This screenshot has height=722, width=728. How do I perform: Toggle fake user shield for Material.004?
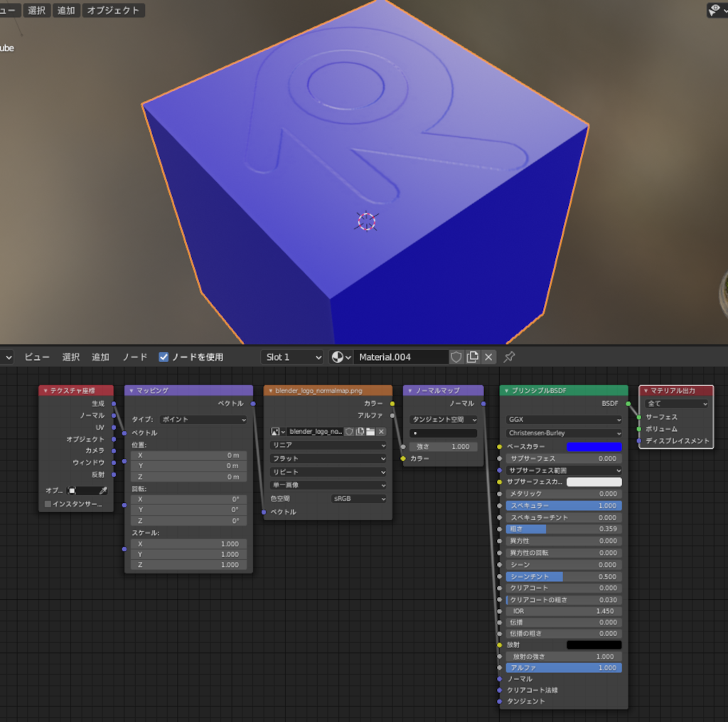click(x=456, y=357)
